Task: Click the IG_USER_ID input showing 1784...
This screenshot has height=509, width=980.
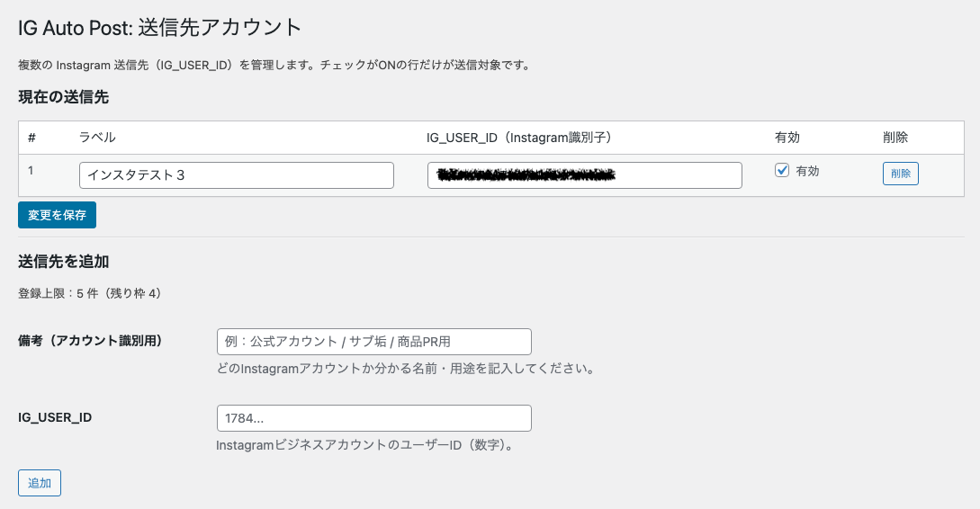Action: point(373,418)
